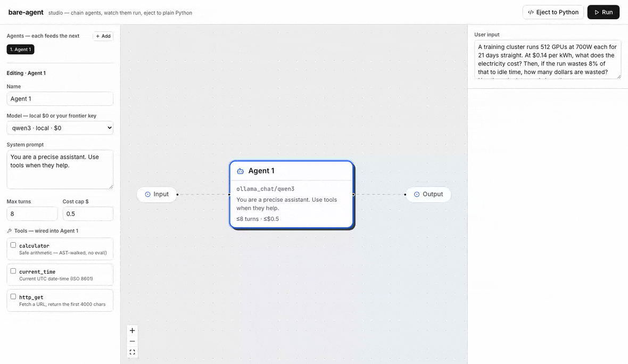This screenshot has height=364, width=628.
Task: Click 'Safe arithmetic — AST-walked, no eval()' description
Action: (63, 253)
